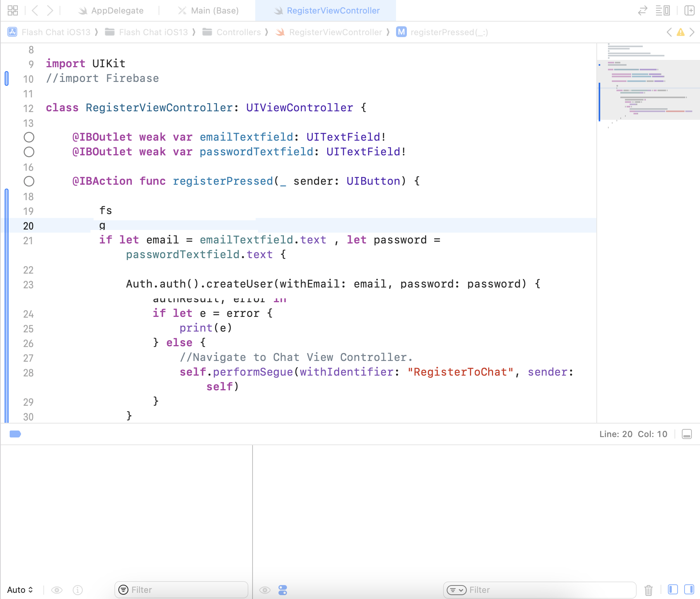Click registerPressed action connection circle

29,181
